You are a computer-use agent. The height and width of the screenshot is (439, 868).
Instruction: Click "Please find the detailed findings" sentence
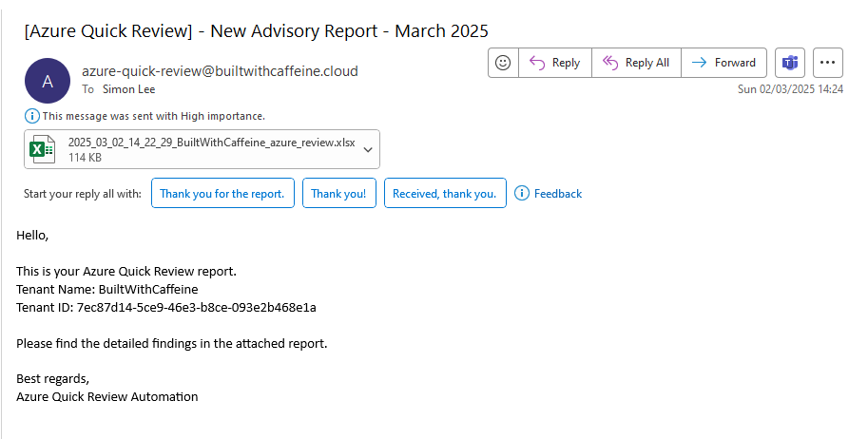172,343
